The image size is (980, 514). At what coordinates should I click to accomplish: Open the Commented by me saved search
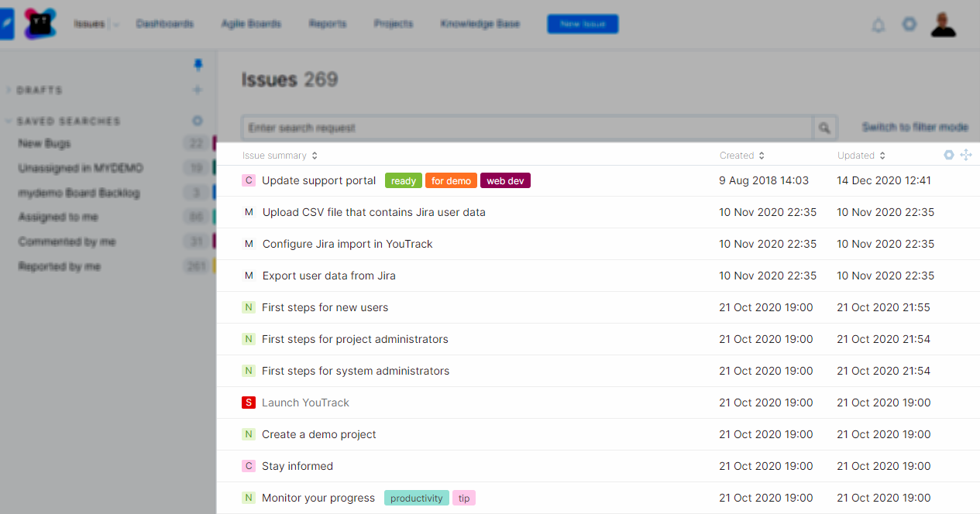point(67,242)
